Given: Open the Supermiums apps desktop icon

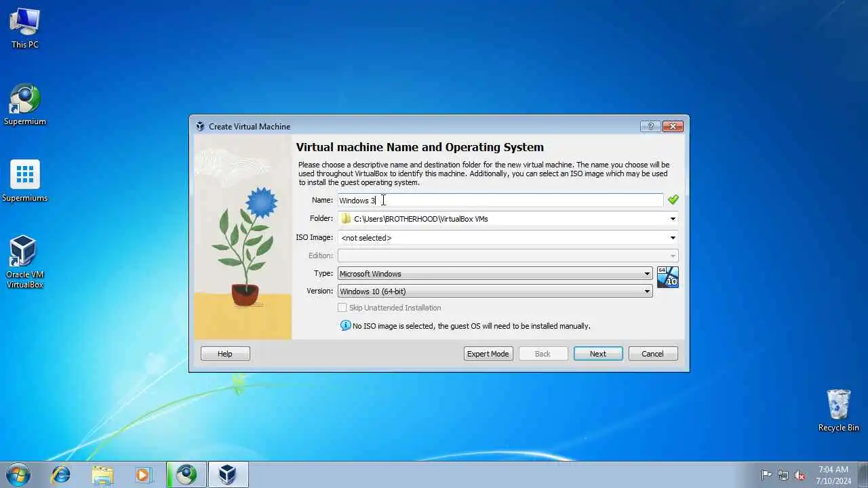Looking at the screenshot, I should [24, 181].
